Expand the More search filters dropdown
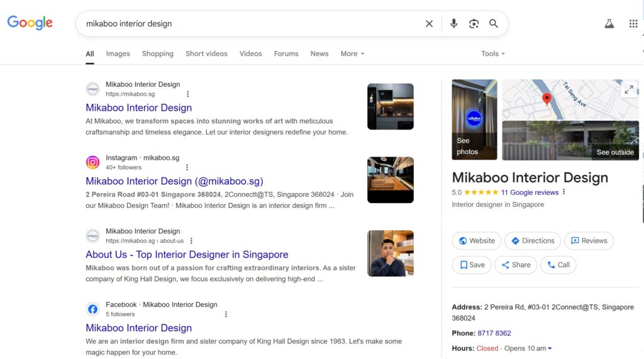The height and width of the screenshot is (359, 644). pyautogui.click(x=352, y=54)
